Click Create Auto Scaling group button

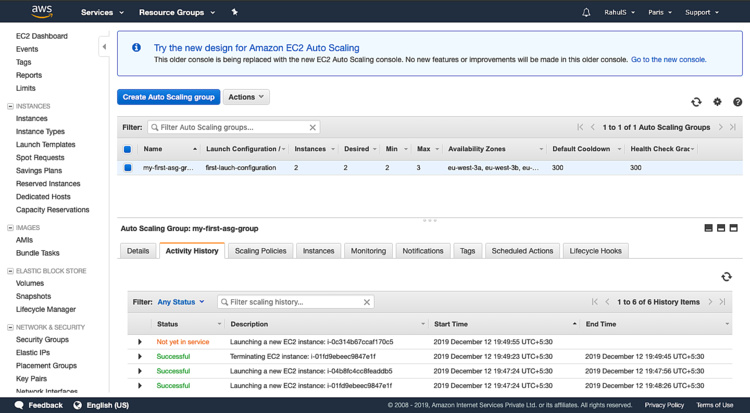[x=168, y=97]
